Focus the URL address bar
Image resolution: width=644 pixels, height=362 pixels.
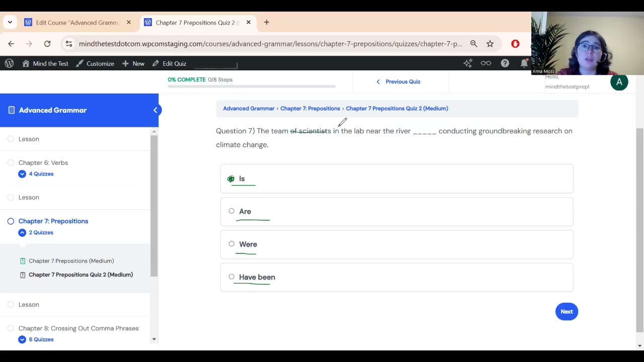271,44
